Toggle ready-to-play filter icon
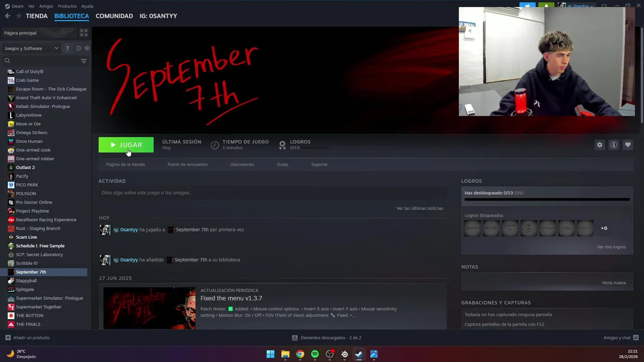Image resolution: width=644 pixels, height=362 pixels. (87, 48)
